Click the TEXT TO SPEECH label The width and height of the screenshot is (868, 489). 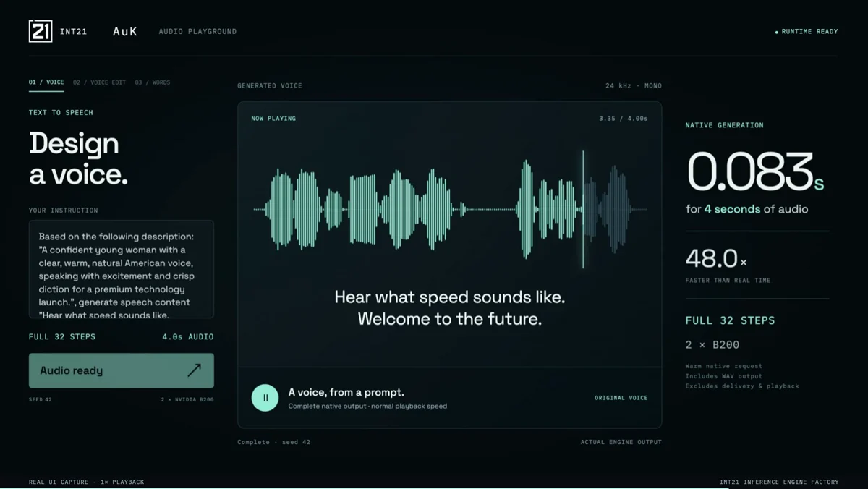(61, 112)
